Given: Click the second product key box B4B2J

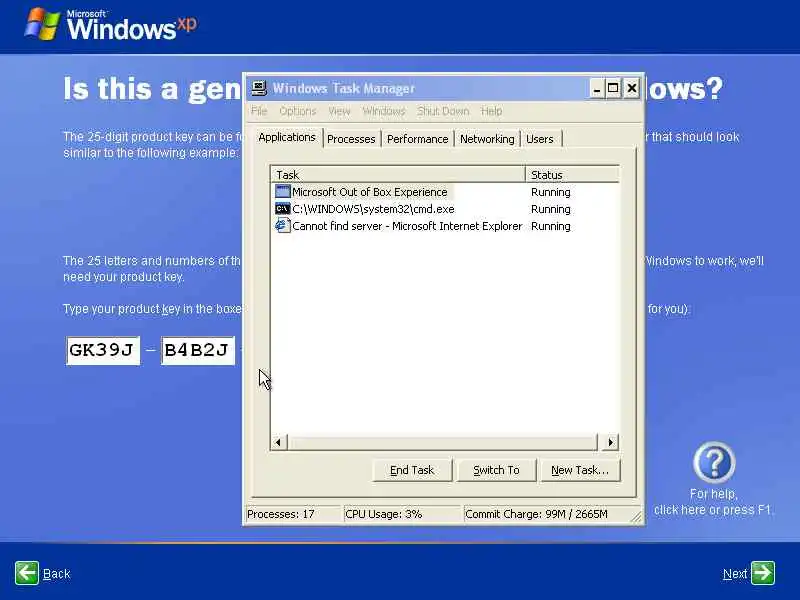Looking at the screenshot, I should pyautogui.click(x=198, y=351).
